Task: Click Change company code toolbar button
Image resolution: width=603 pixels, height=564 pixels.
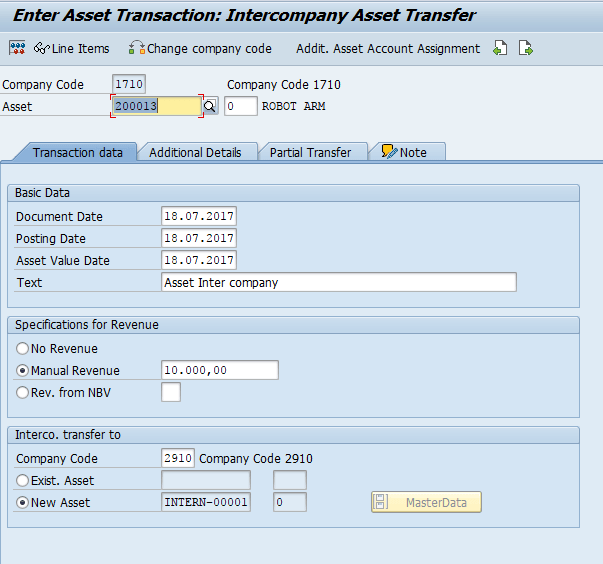Action: pyautogui.click(x=200, y=49)
